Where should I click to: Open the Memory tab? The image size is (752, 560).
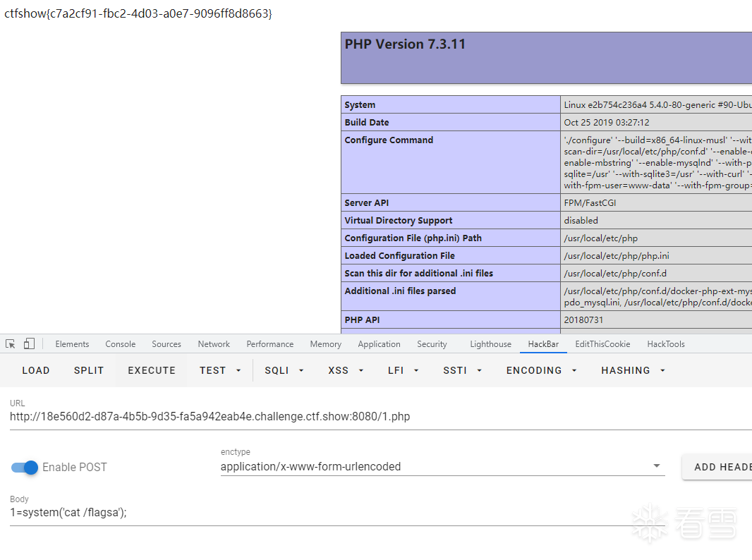(x=326, y=343)
